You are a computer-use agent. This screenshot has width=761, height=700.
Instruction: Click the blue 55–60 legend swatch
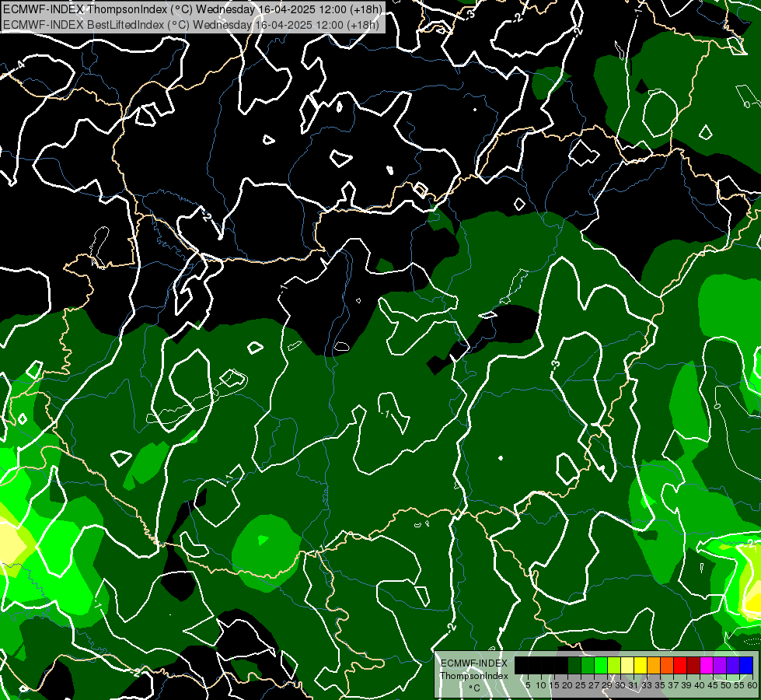coord(746,665)
